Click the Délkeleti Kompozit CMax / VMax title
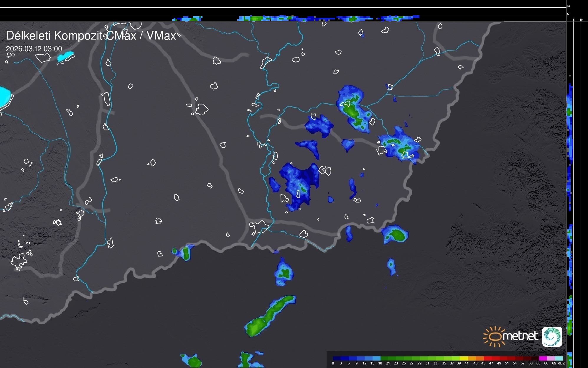 pos(91,36)
